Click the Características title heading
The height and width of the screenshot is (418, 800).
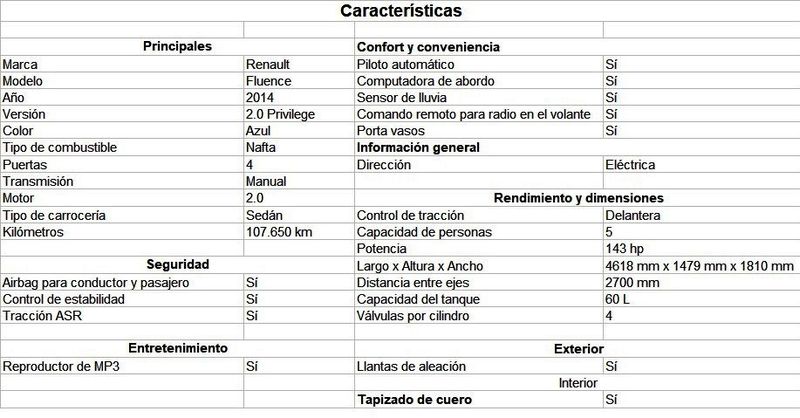pyautogui.click(x=400, y=12)
